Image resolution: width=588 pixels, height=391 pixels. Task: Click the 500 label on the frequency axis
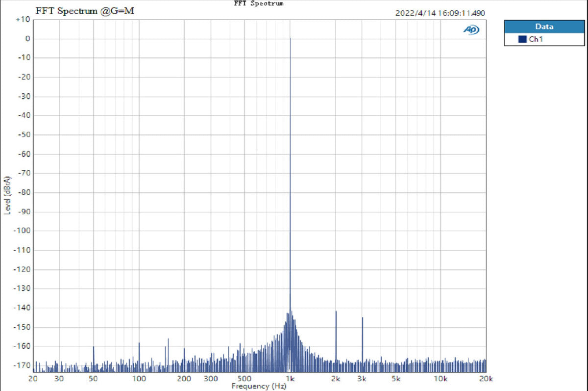[245, 379]
